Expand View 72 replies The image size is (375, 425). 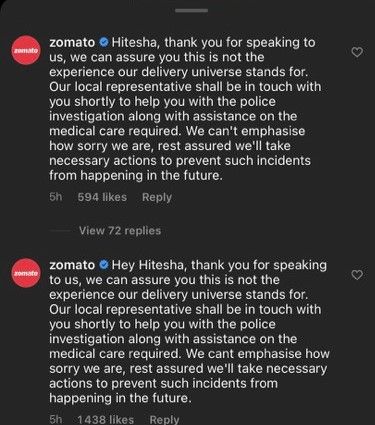coord(120,231)
